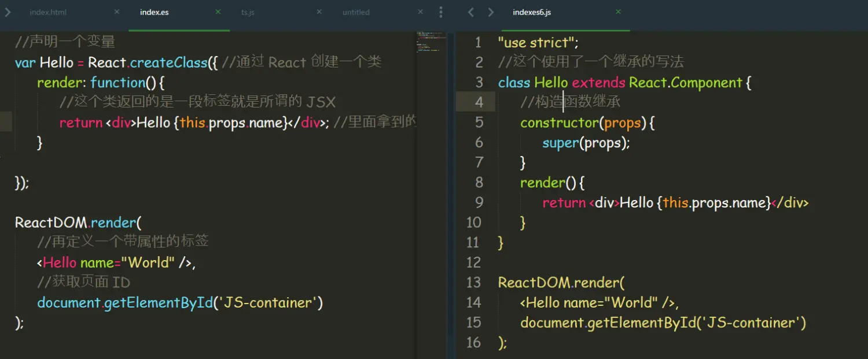Click the '//声明一个变量' comment

[x=65, y=42]
